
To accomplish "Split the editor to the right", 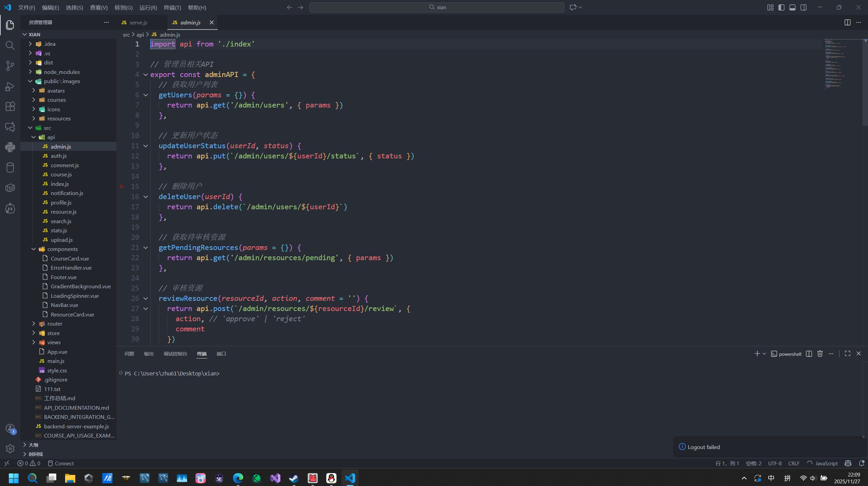I will [x=847, y=22].
